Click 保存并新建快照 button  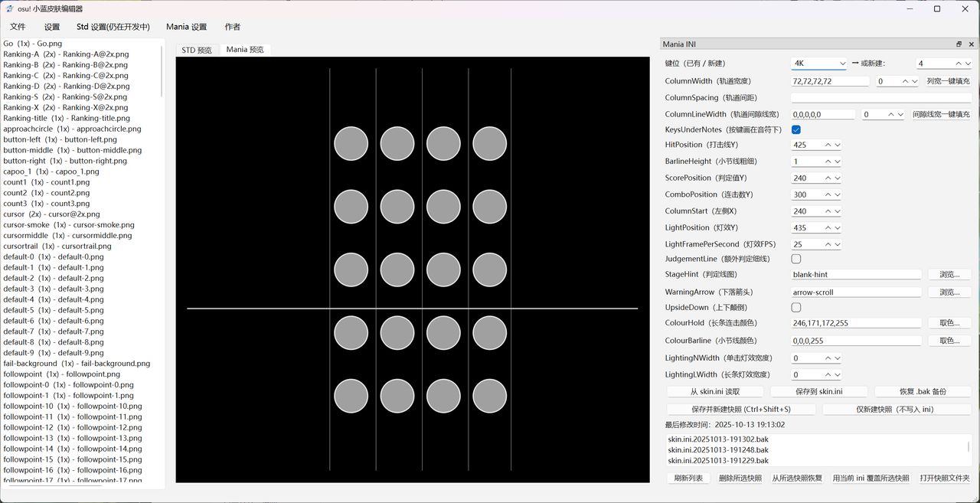point(741,409)
